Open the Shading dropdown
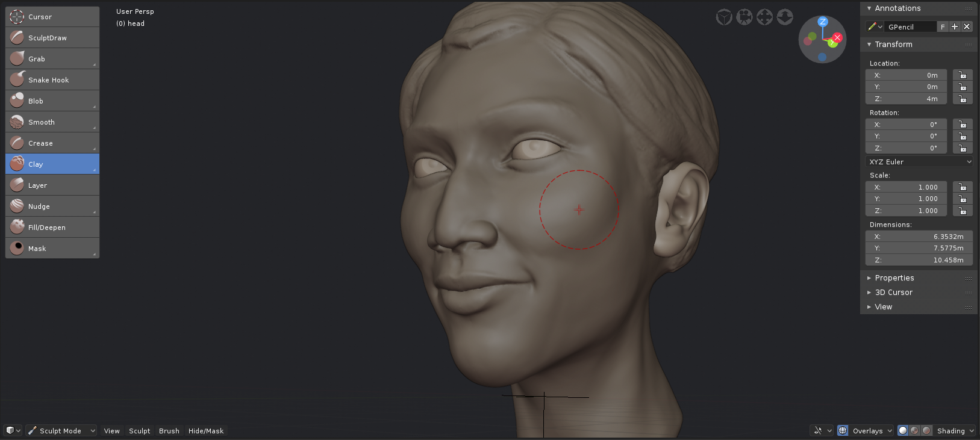Image resolution: width=980 pixels, height=440 pixels. [x=955, y=430]
